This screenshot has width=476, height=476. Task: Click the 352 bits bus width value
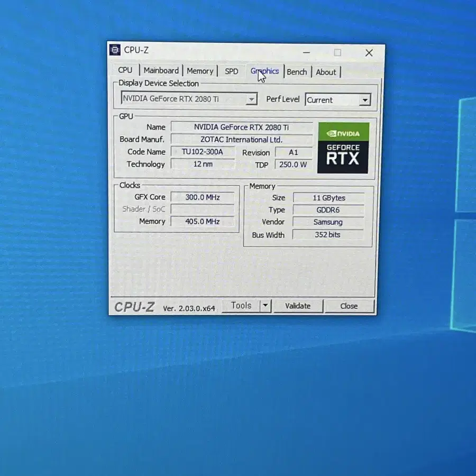click(327, 235)
